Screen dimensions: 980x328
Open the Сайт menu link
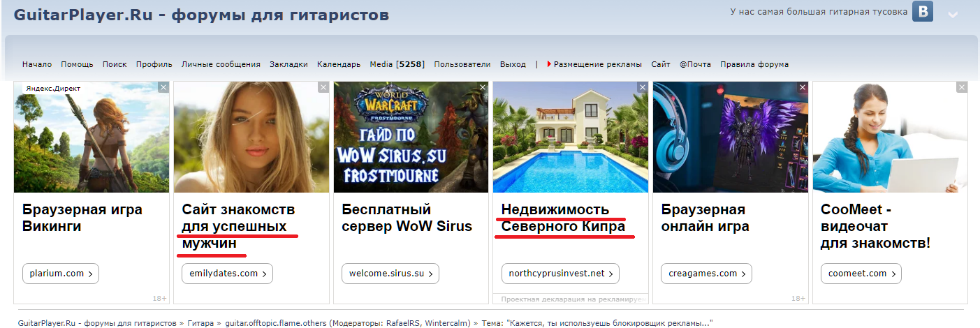661,64
